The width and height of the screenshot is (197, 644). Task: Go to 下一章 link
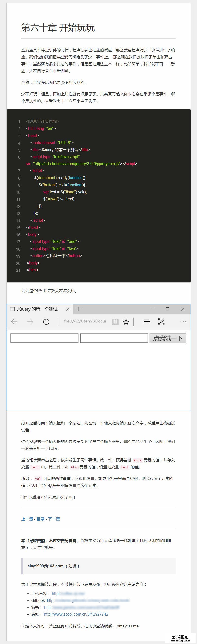pyautogui.click(x=54, y=519)
